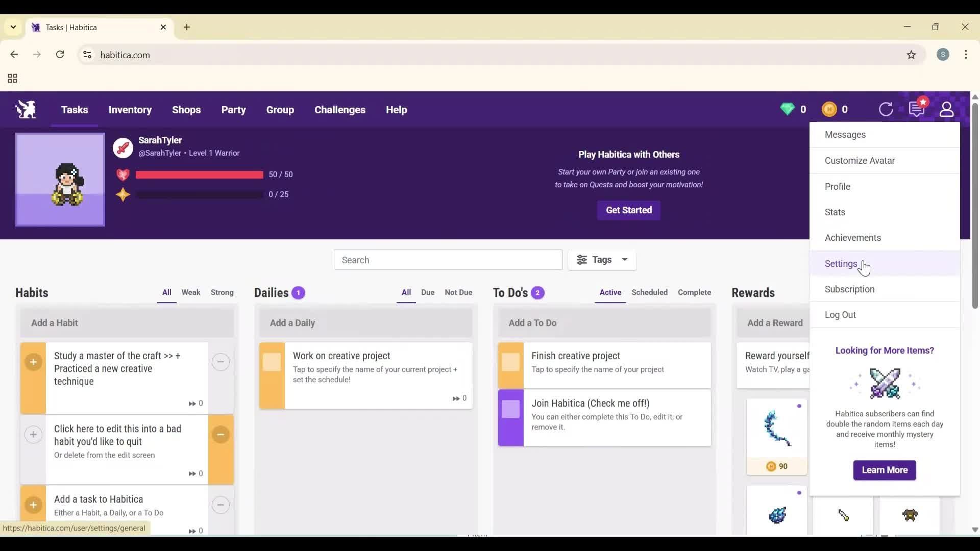
Task: Select Settings from the profile menu
Action: pyautogui.click(x=841, y=263)
